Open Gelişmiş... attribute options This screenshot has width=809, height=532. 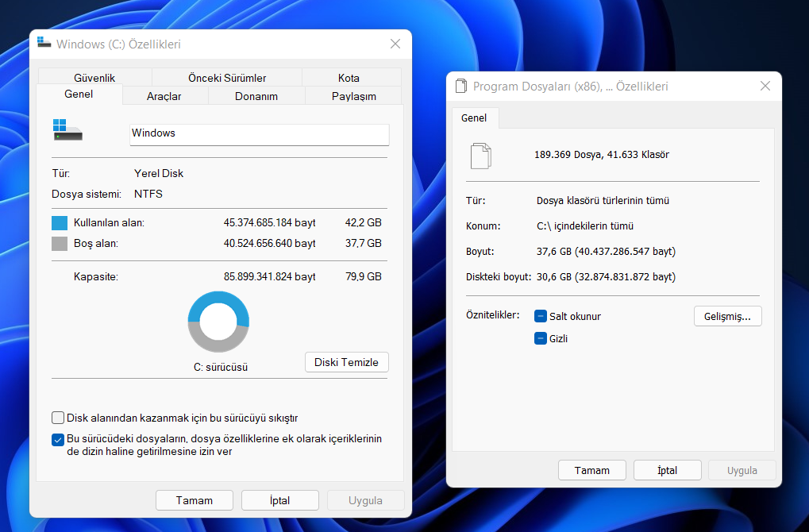click(x=727, y=316)
